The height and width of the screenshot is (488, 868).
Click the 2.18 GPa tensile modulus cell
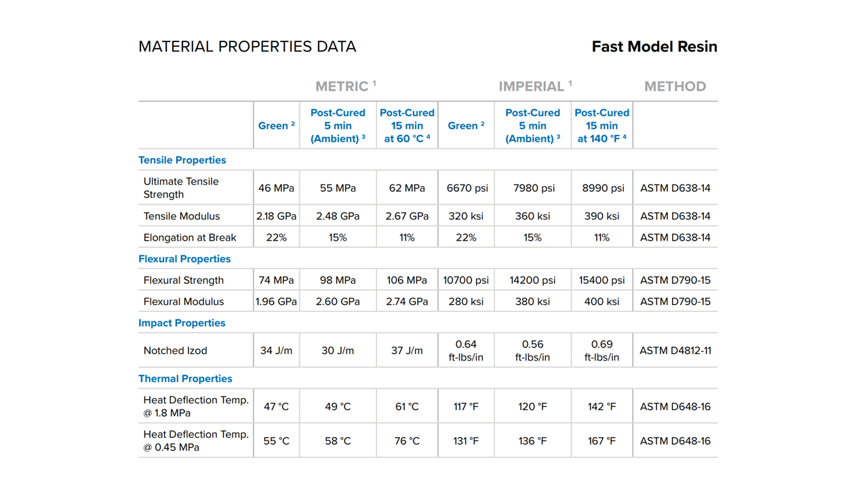click(x=276, y=216)
